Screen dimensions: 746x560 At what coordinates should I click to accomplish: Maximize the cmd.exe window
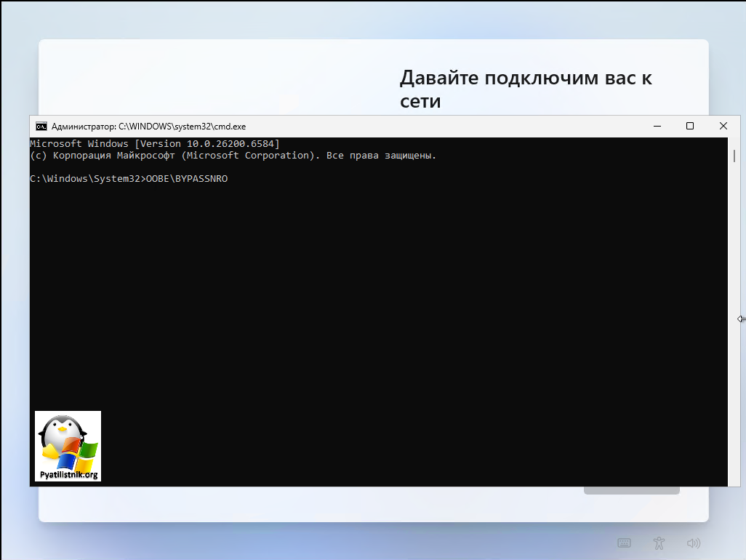(690, 126)
